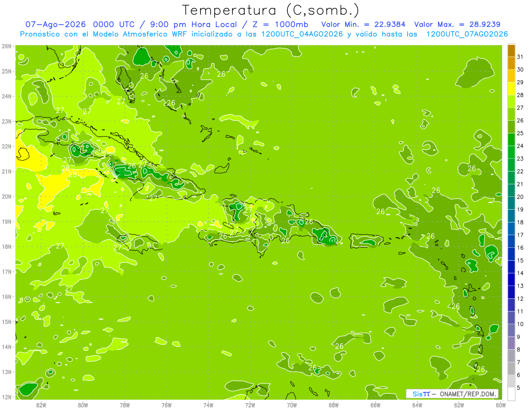Image resolution: width=532 pixels, height=411 pixels.
Task: Pick the light gray swatch between 5 and 6
Action: pyautogui.click(x=511, y=381)
